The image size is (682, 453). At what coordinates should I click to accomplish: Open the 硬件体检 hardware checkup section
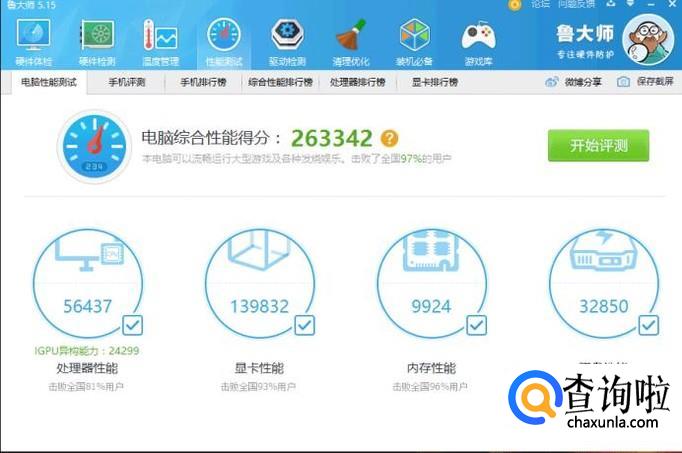(33, 41)
